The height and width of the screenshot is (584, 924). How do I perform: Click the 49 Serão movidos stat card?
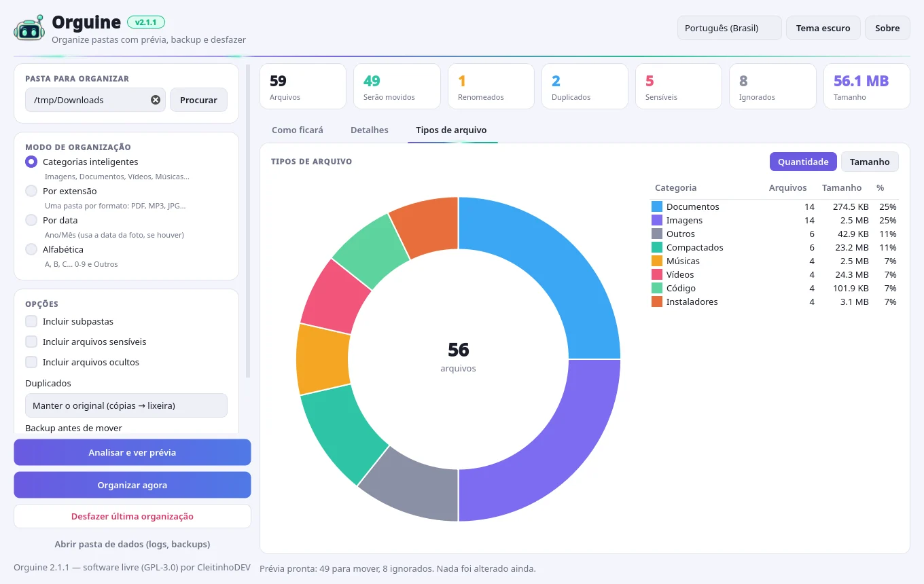point(397,86)
